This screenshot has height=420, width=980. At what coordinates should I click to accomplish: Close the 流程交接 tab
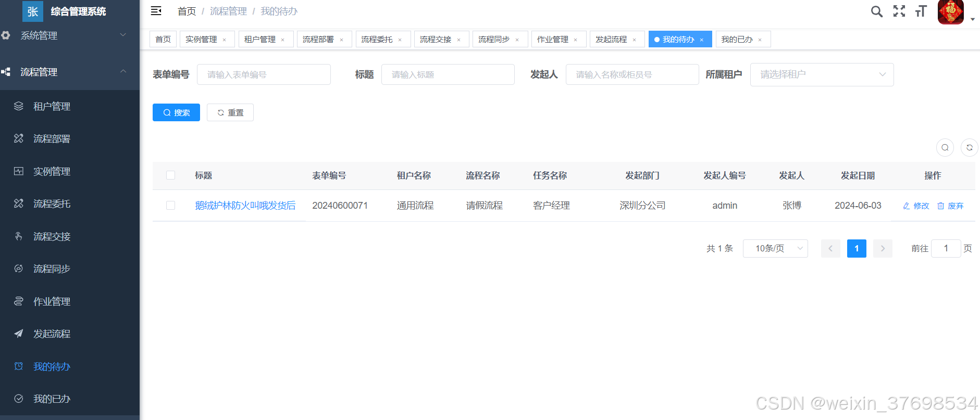[459, 40]
